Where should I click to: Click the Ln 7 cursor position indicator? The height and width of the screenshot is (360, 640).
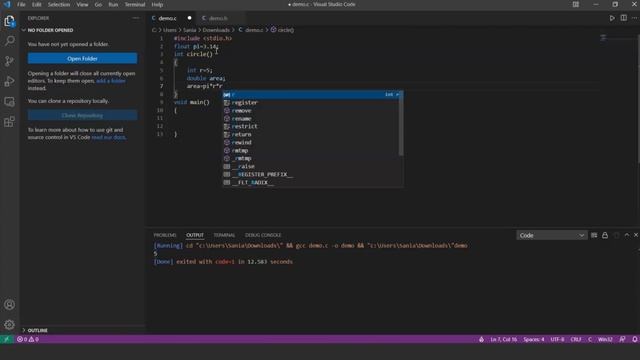504,339
